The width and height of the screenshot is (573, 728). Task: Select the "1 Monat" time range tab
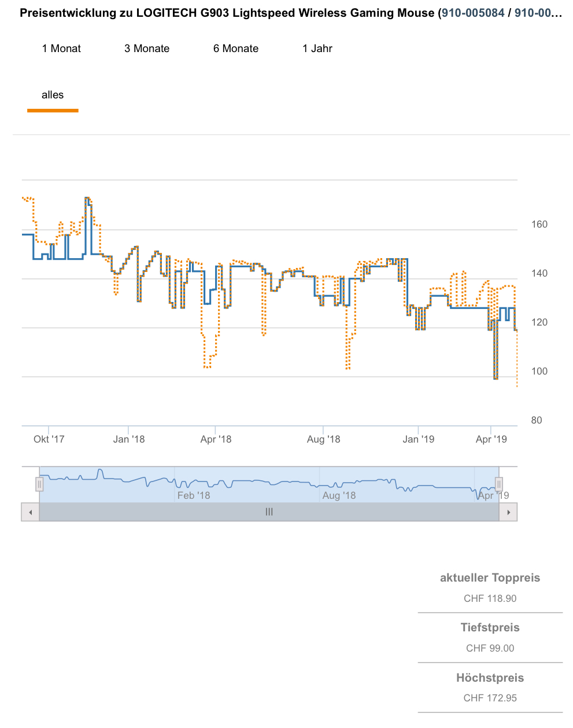(x=61, y=49)
